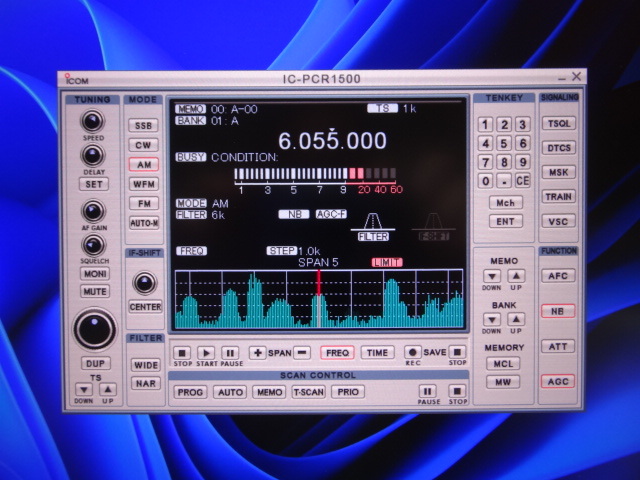640x480 pixels.
Task: Pause the band scope sweep
Action: (x=230, y=352)
